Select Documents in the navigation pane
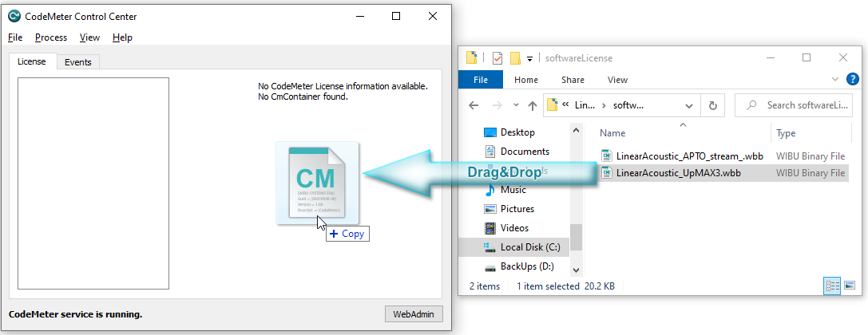The width and height of the screenshot is (868, 335). [x=525, y=151]
